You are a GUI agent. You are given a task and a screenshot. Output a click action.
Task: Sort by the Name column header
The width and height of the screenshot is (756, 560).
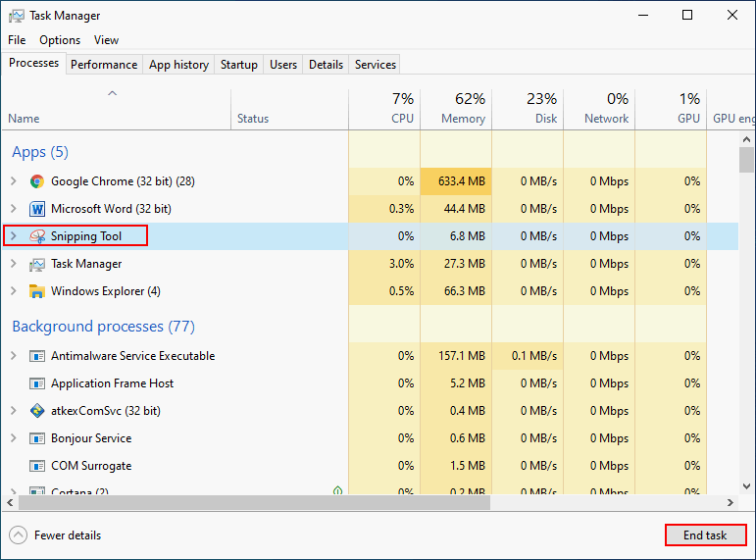tap(116, 110)
